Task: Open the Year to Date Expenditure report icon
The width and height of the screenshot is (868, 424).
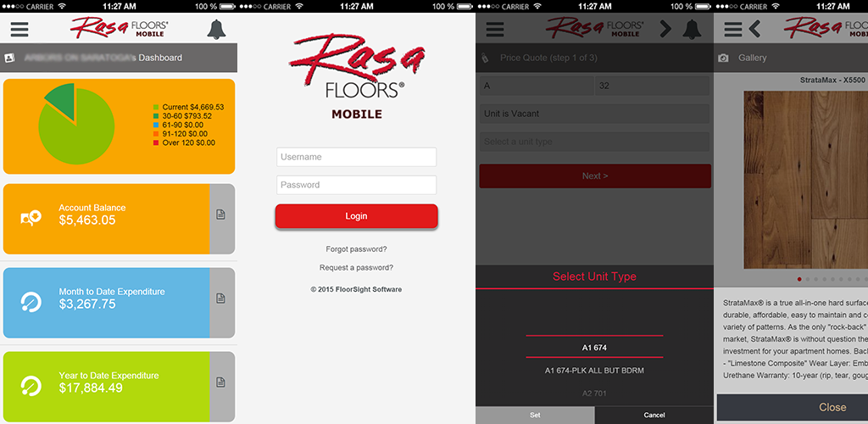Action: tap(221, 382)
